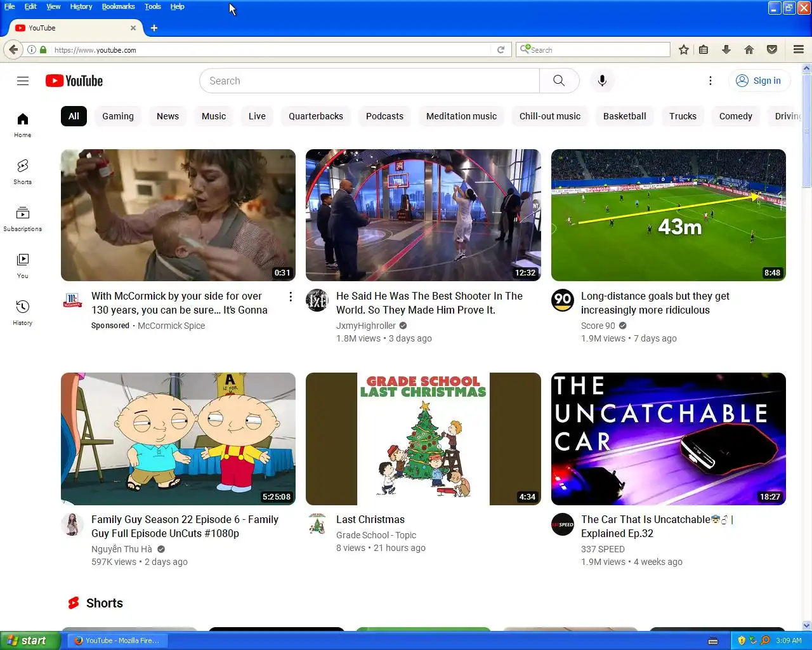Open more options for McCormick ad

click(291, 296)
